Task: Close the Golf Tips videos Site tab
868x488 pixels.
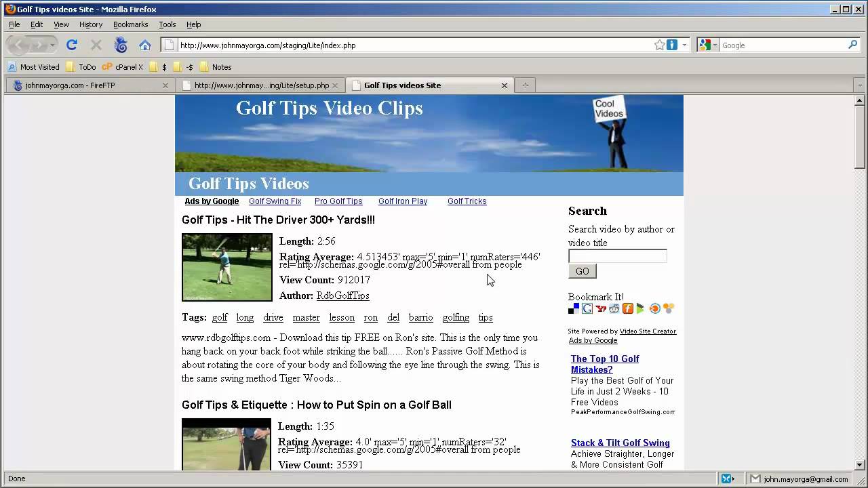Action: click(505, 85)
